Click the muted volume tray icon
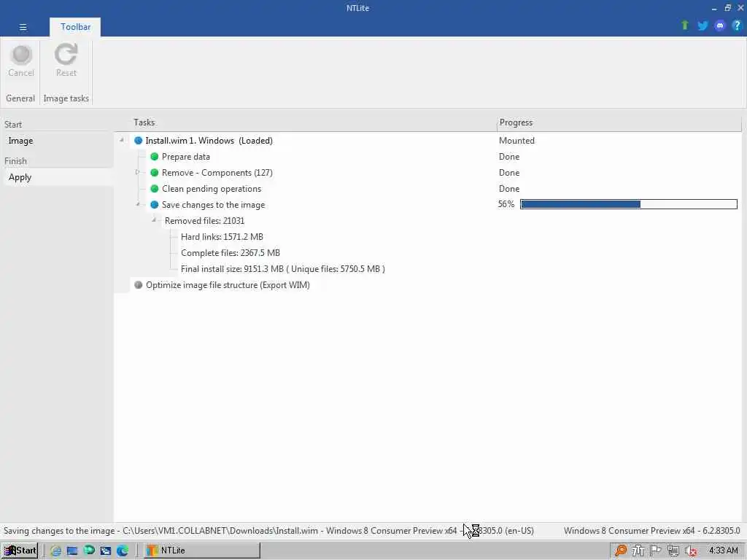Screen dimensions: 747x560 (691, 551)
